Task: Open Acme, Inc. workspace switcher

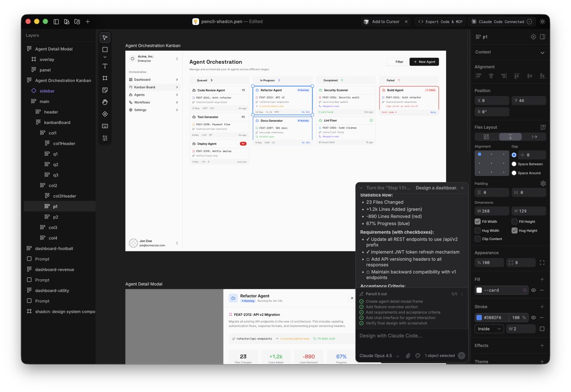Action: coord(154,58)
